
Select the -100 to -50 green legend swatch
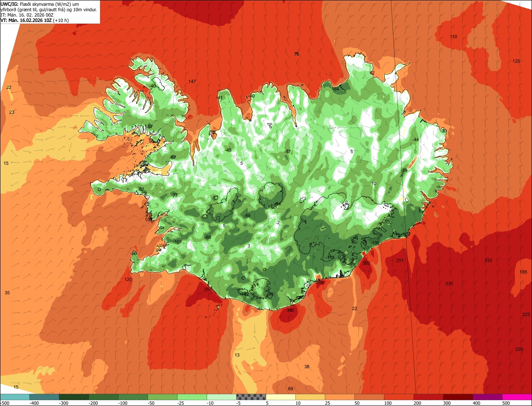133,396
